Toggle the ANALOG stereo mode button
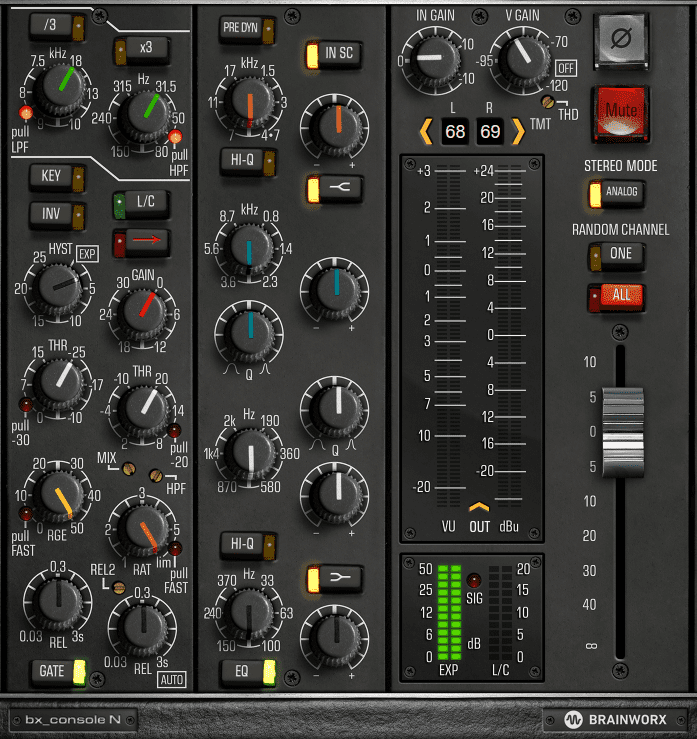Image resolution: width=697 pixels, height=739 pixels. click(615, 193)
